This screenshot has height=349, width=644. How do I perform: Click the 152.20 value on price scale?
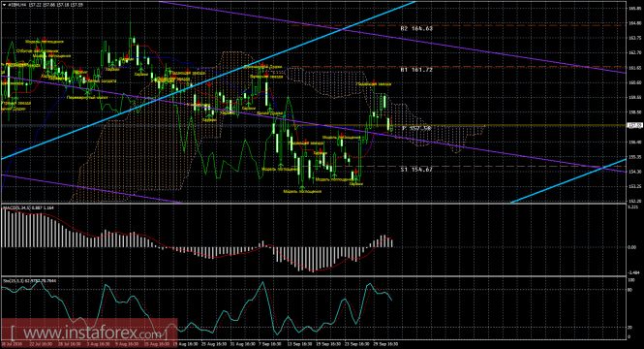pyautogui.click(x=634, y=201)
